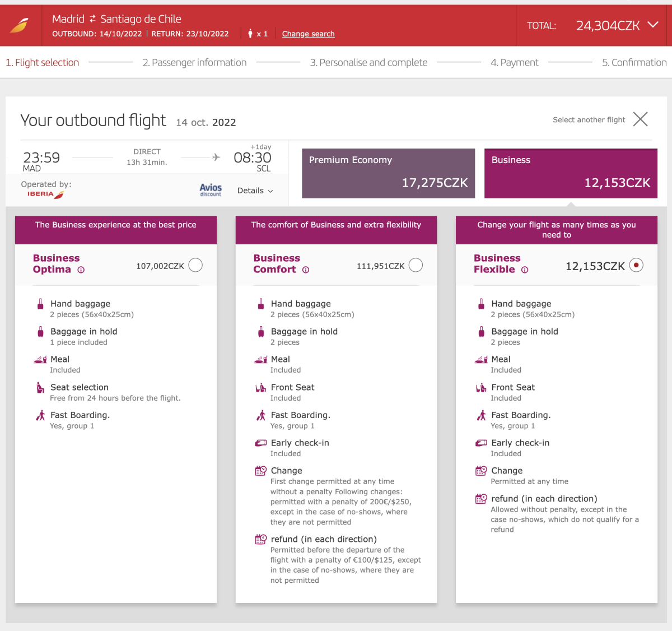Open the Premium Economy fare tab

(x=388, y=173)
